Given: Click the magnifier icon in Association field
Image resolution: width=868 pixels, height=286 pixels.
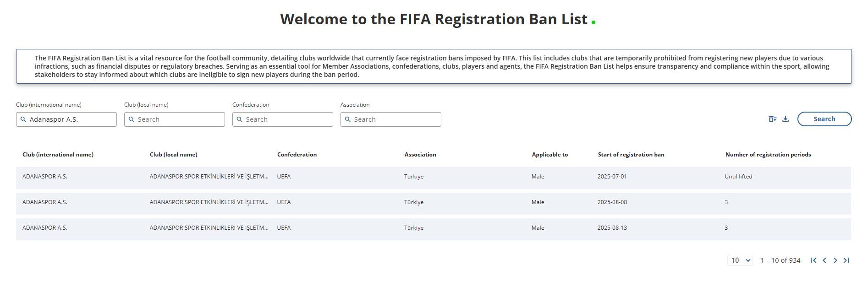Looking at the screenshot, I should pyautogui.click(x=347, y=119).
